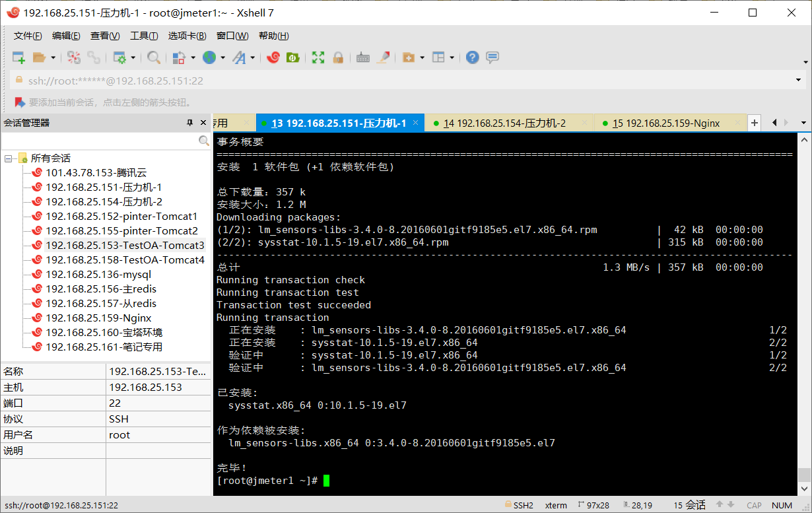Click the Font toolbar icon
812x513 pixels.
tap(239, 57)
